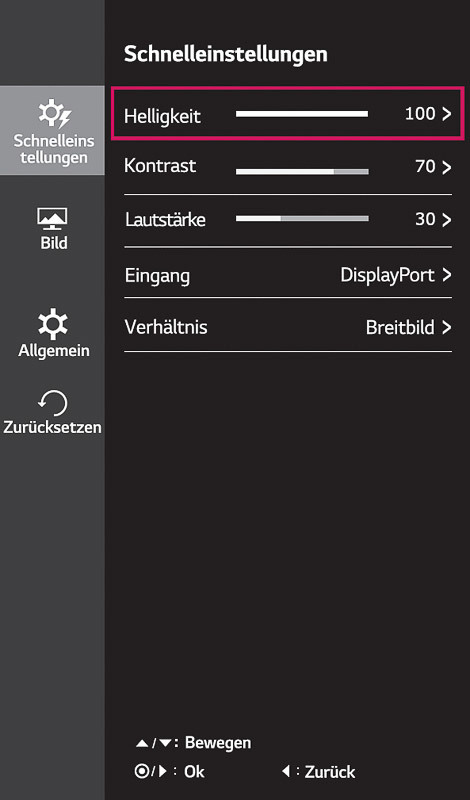The height and width of the screenshot is (800, 470).
Task: Open the Allgemein gear icon
Action: coord(53,324)
